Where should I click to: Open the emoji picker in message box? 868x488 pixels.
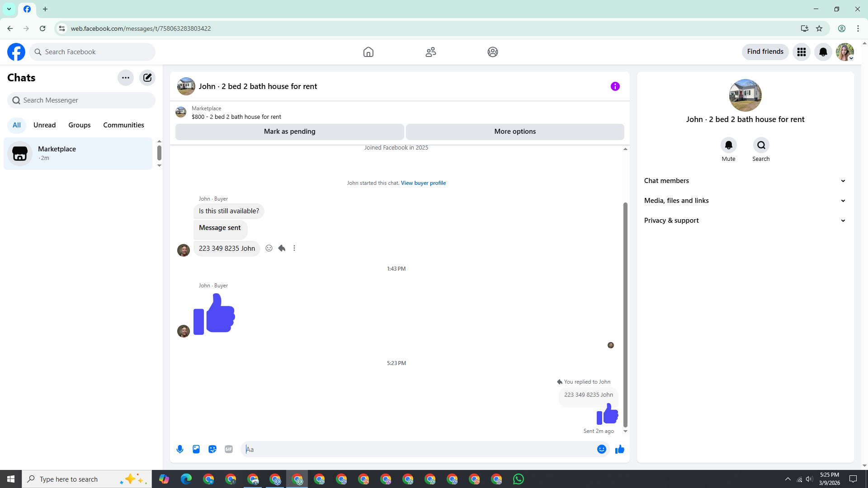601,449
